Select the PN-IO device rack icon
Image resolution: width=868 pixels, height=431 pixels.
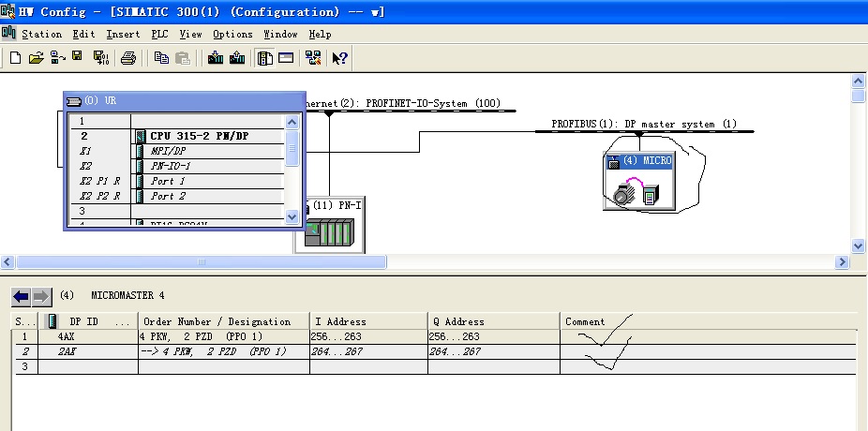click(x=329, y=232)
